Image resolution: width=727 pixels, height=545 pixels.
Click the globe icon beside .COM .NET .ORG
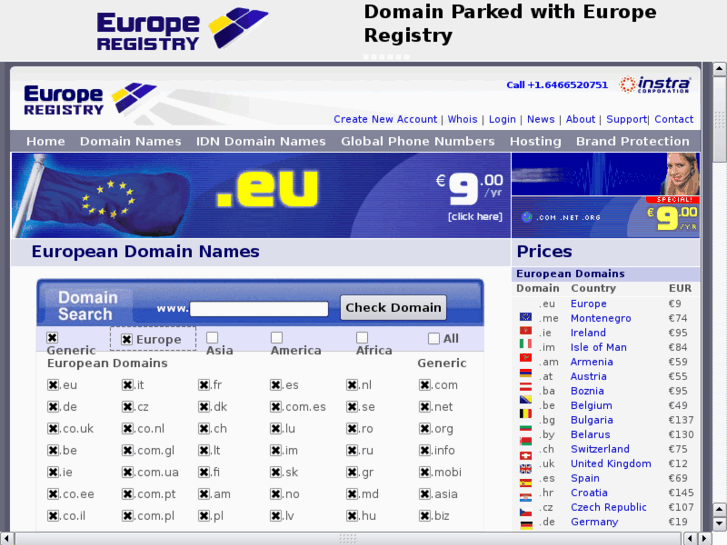coord(526,217)
